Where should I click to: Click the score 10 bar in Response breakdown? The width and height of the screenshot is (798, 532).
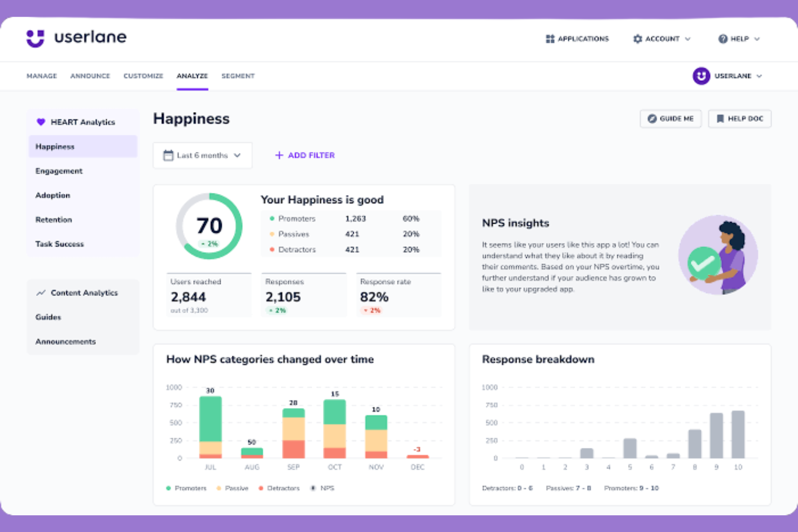[738, 434]
